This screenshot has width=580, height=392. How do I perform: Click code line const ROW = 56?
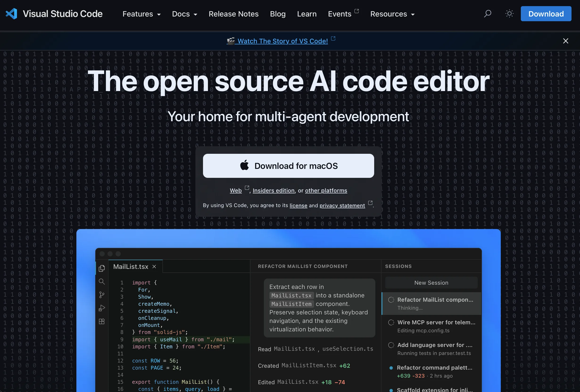click(x=155, y=361)
